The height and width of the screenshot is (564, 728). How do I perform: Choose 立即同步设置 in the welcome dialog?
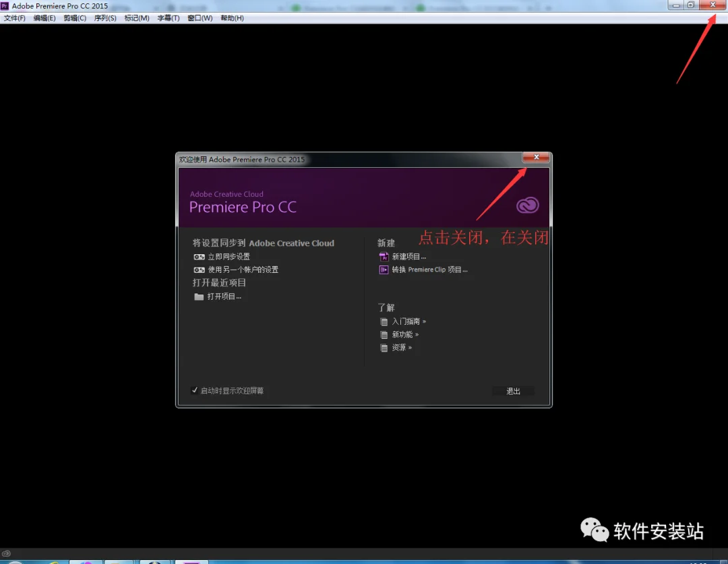pos(222,257)
